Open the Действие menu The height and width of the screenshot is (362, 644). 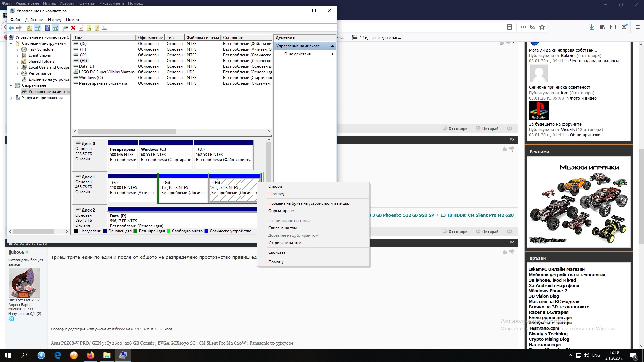tap(34, 20)
